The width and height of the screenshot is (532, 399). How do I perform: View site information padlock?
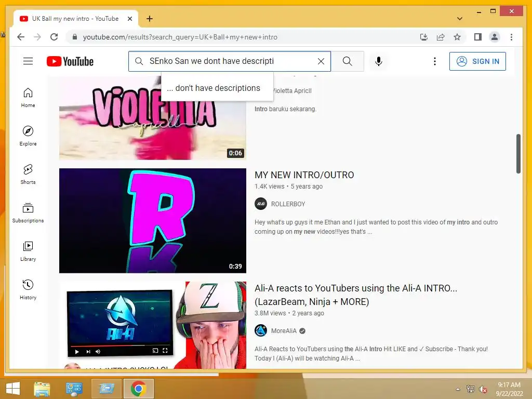[x=75, y=37]
